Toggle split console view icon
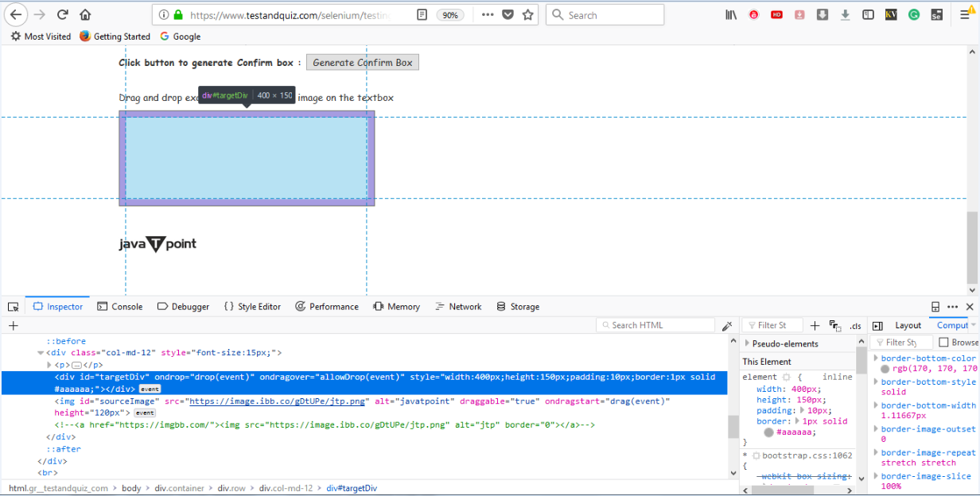980x496 pixels. pyautogui.click(x=934, y=306)
